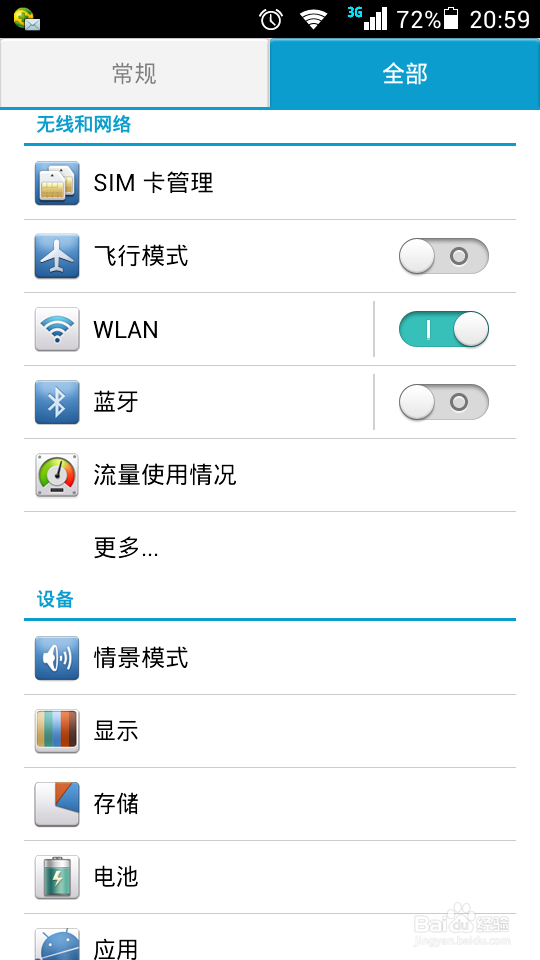Turn off the WLAN switch
This screenshot has height=960, width=540.
click(444, 329)
